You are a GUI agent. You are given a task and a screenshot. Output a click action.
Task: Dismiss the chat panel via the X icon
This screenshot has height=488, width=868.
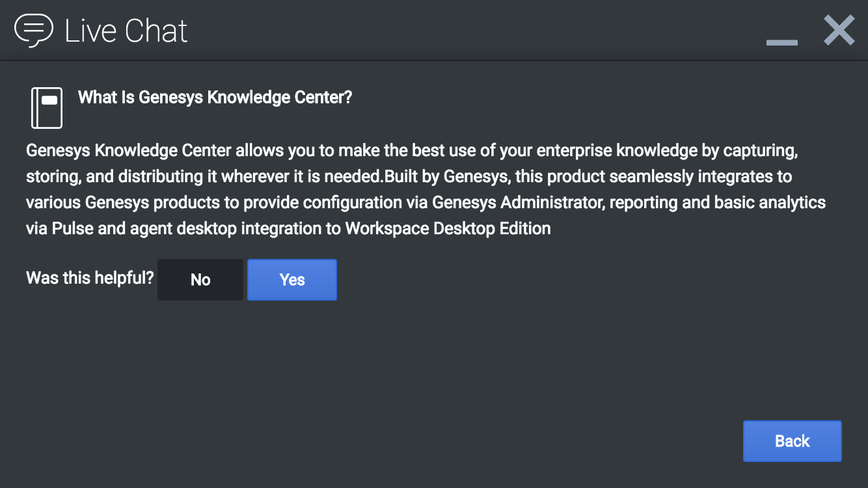coord(839,31)
